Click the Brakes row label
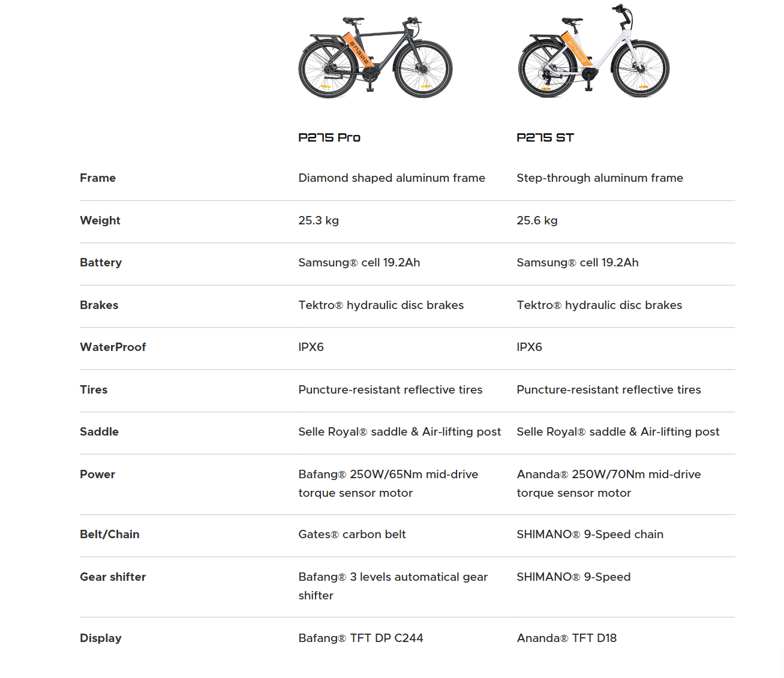Screen dimensions: 784x678 [x=99, y=305]
